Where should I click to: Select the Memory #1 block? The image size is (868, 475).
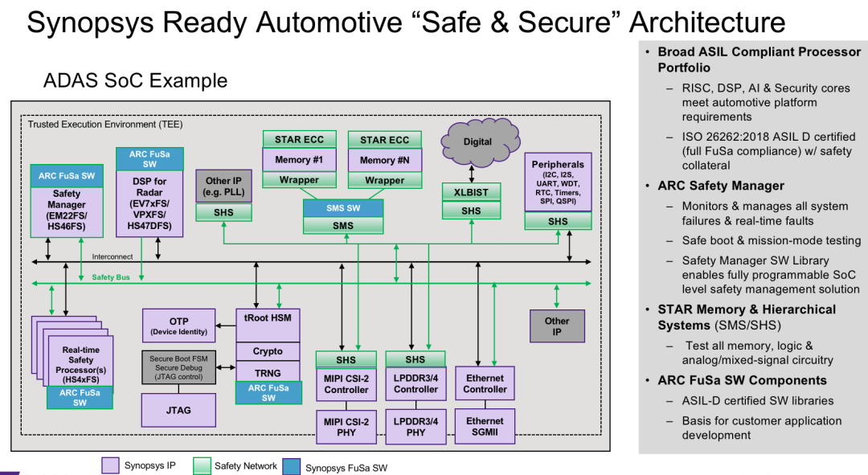pyautogui.click(x=299, y=160)
